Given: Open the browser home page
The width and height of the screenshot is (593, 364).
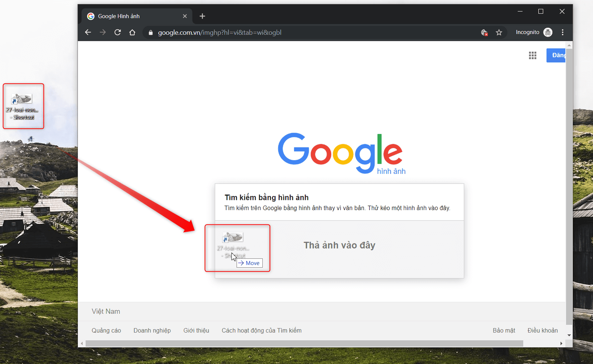Looking at the screenshot, I should pos(132,32).
